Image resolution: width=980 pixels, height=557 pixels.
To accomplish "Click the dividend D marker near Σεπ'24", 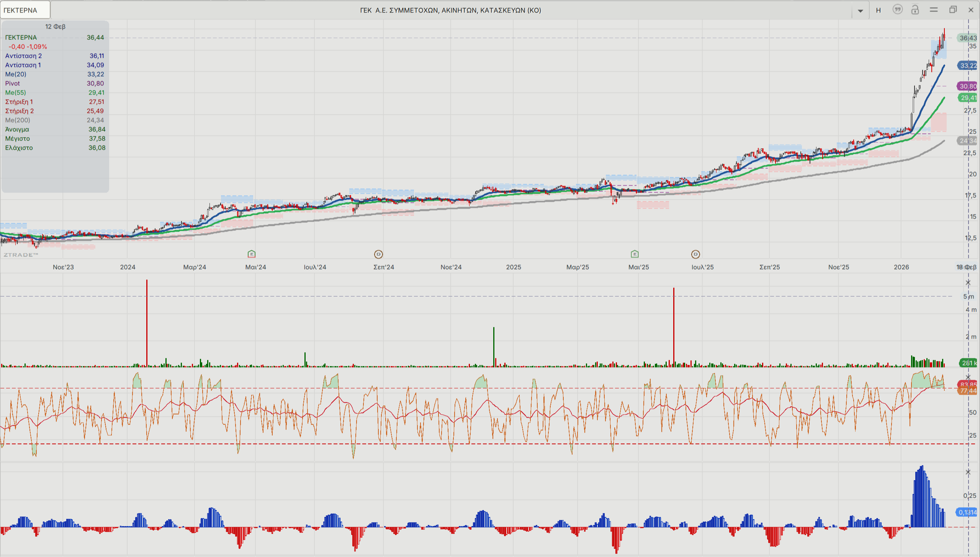I will coord(378,254).
